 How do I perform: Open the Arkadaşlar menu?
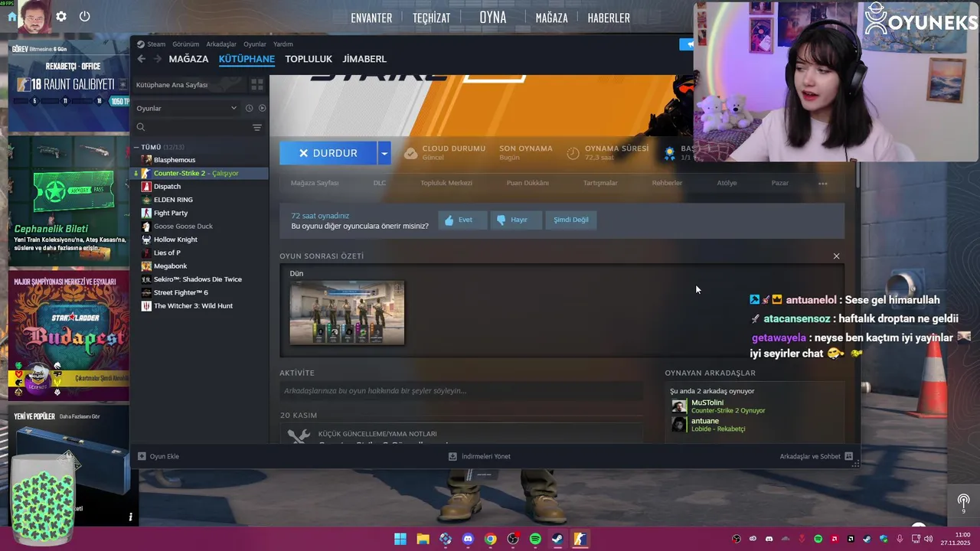(221, 44)
